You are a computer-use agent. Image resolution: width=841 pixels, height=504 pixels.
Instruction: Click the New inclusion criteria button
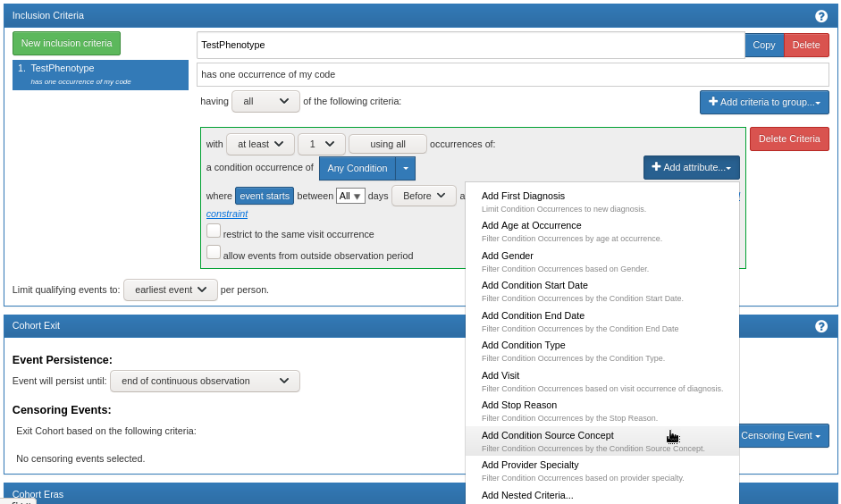(66, 43)
